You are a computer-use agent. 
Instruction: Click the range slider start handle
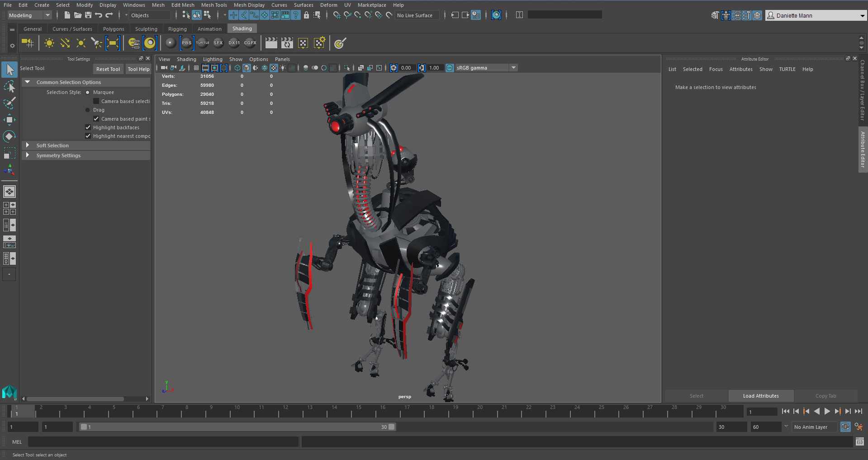(84, 427)
